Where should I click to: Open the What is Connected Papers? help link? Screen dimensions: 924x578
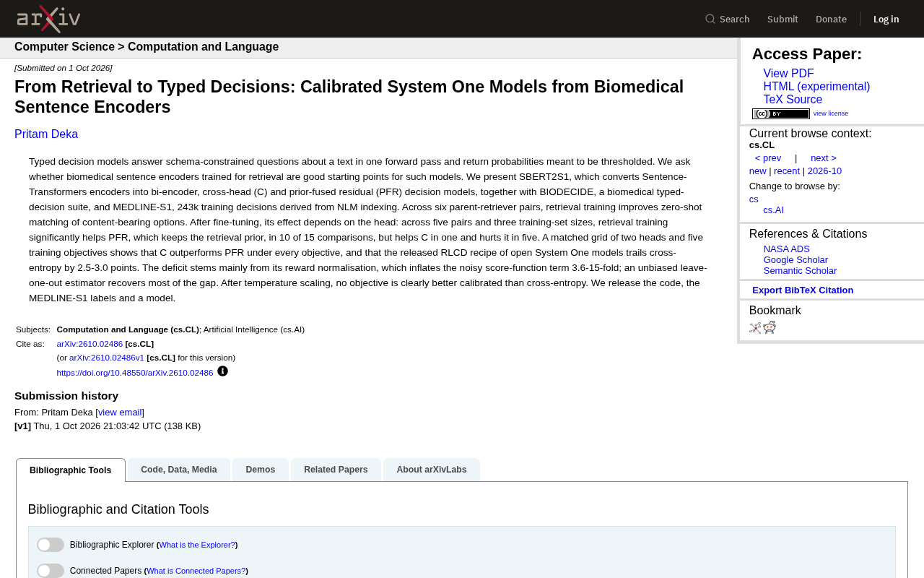(x=196, y=571)
